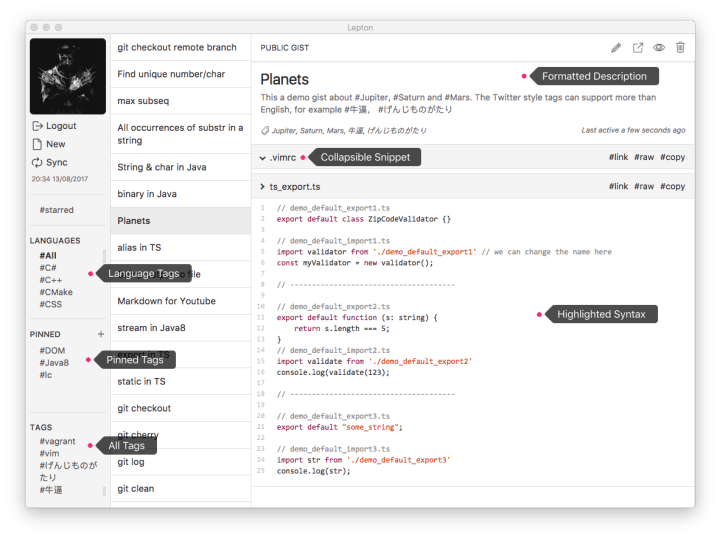Click the tag icon beside Jupiter

[265, 131]
